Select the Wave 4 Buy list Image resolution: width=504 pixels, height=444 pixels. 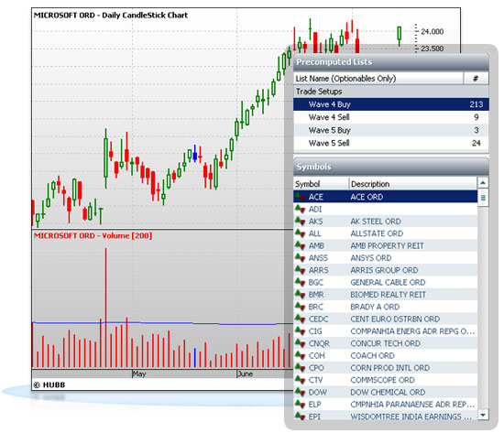tap(391, 104)
